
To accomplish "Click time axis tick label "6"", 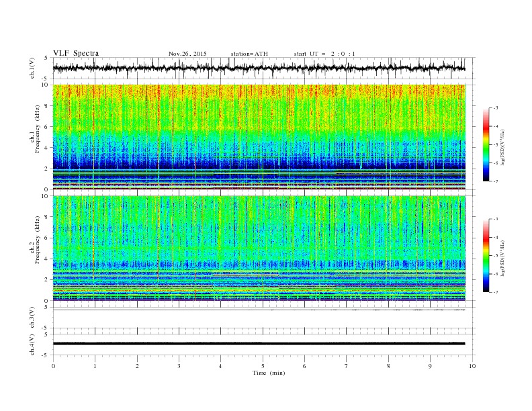I will coord(304,366).
